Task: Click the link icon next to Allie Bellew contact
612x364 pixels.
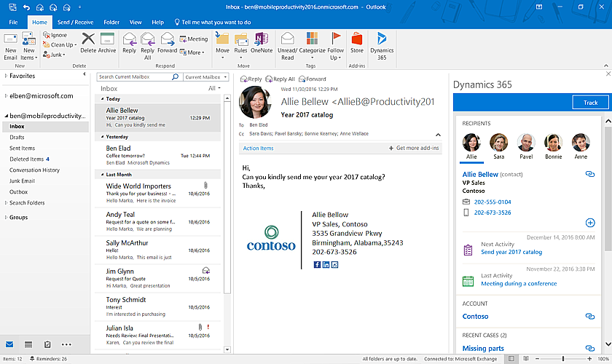Action: (x=590, y=174)
